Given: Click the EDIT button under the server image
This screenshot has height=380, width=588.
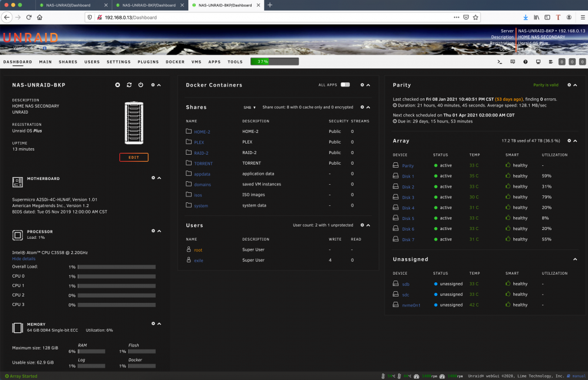Looking at the screenshot, I should click(x=134, y=157).
